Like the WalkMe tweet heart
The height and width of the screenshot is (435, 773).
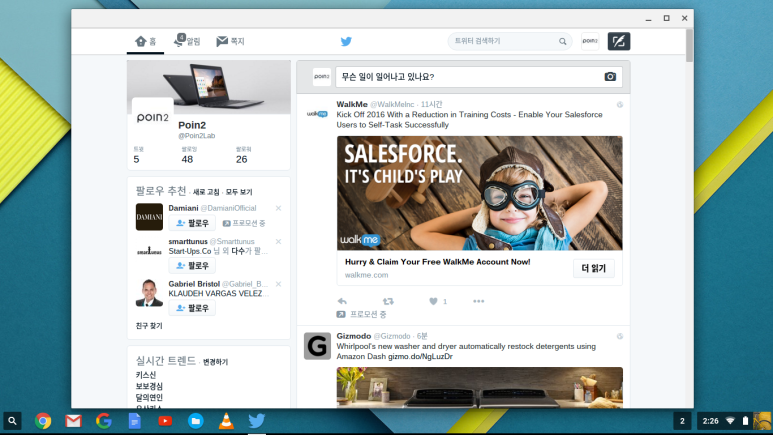point(433,301)
